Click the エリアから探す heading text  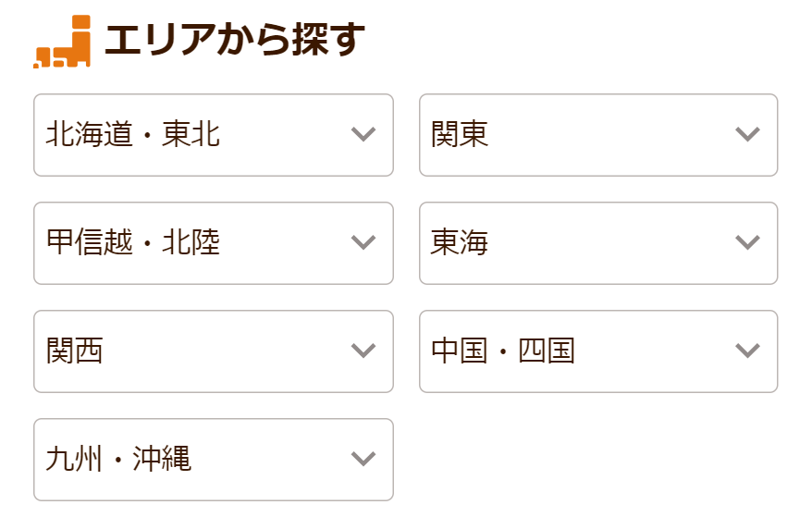click(x=235, y=41)
